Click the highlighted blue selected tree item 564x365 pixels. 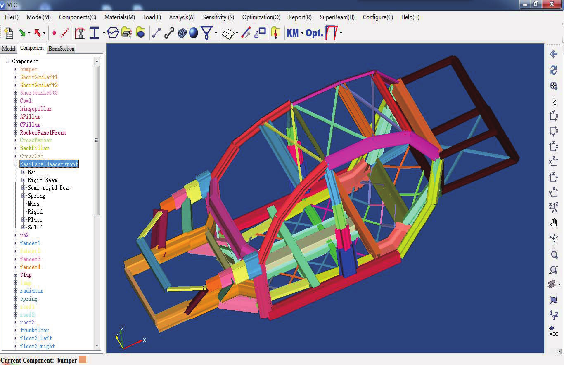coord(49,164)
